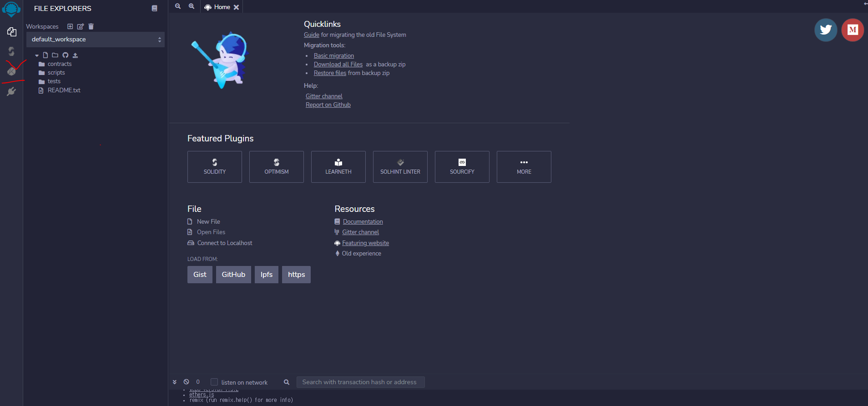
Task: Open the Medium round icon
Action: point(853,30)
